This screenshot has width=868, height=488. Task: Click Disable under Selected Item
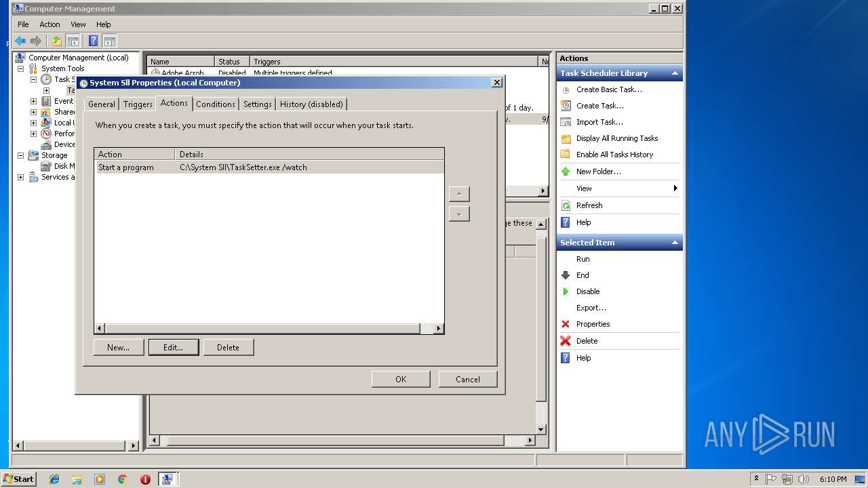click(588, 291)
